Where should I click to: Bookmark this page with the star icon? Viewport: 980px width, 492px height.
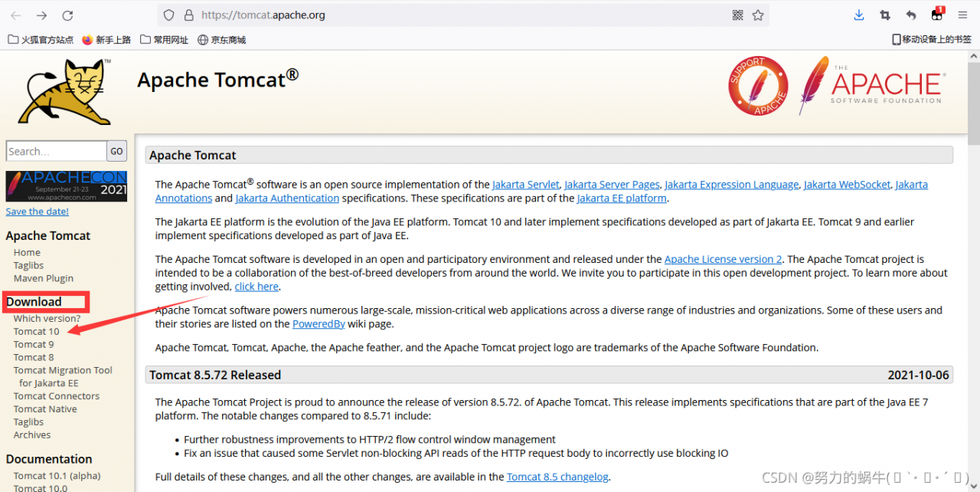pos(758,15)
